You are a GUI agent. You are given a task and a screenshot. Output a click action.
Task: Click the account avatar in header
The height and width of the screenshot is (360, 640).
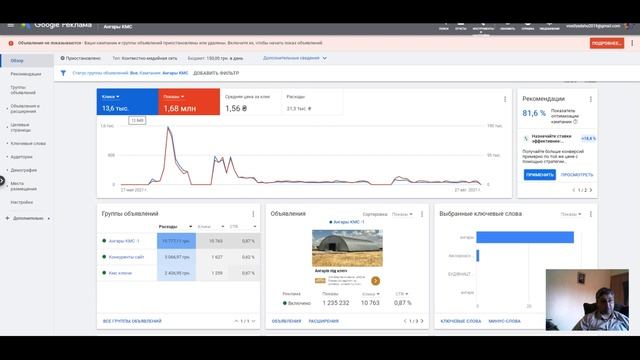628,26
